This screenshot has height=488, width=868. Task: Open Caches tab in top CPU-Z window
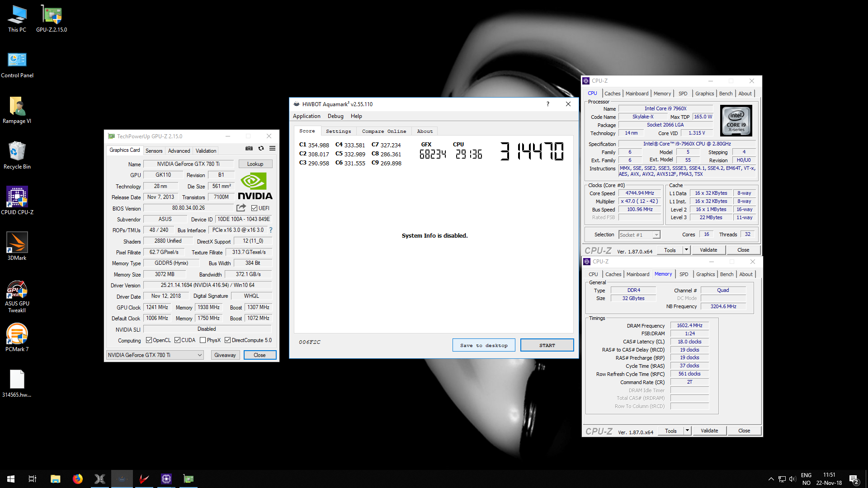coord(612,94)
